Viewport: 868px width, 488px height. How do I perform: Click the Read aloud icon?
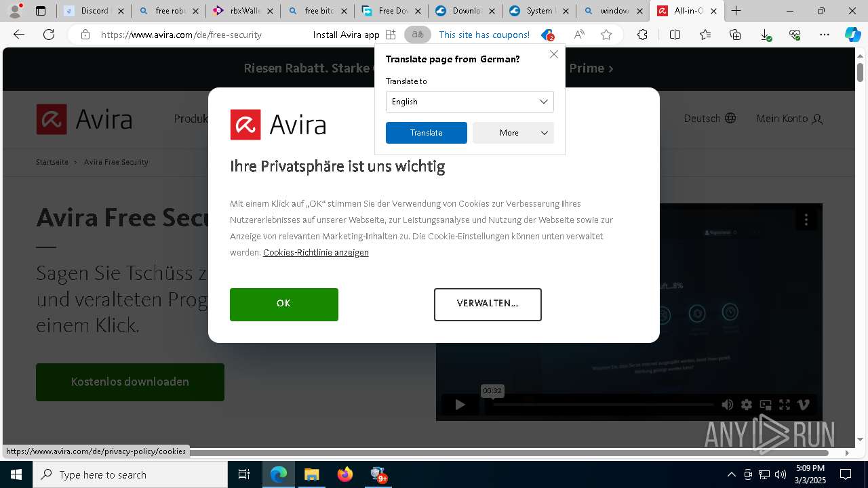click(x=579, y=35)
